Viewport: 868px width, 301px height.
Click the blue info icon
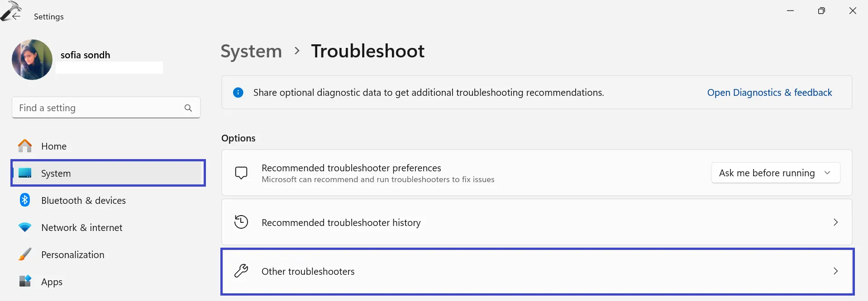(x=238, y=93)
